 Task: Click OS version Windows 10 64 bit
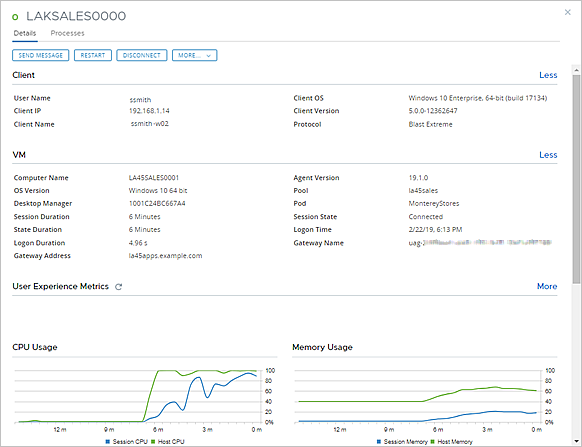(158, 190)
